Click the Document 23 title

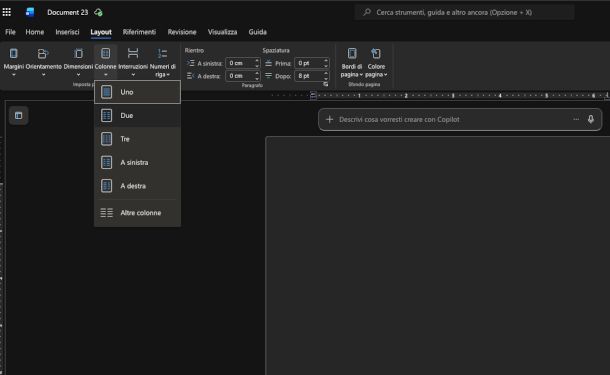tap(68, 12)
